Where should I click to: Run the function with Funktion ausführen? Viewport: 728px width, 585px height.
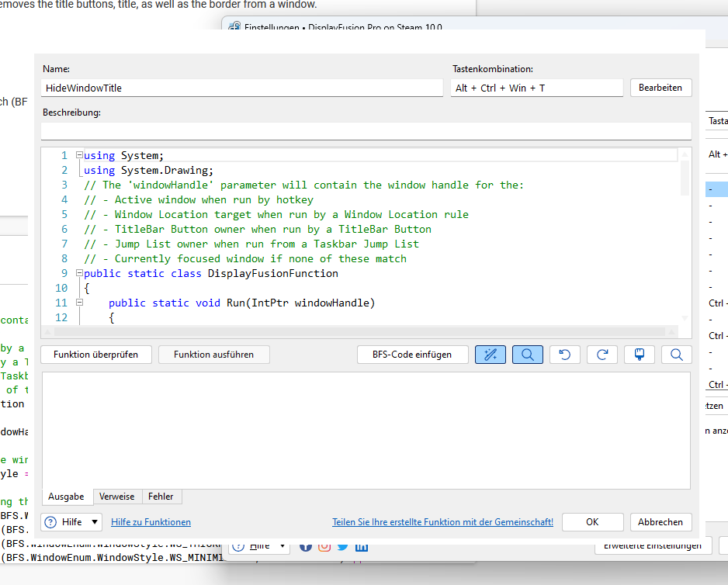pyautogui.click(x=214, y=355)
